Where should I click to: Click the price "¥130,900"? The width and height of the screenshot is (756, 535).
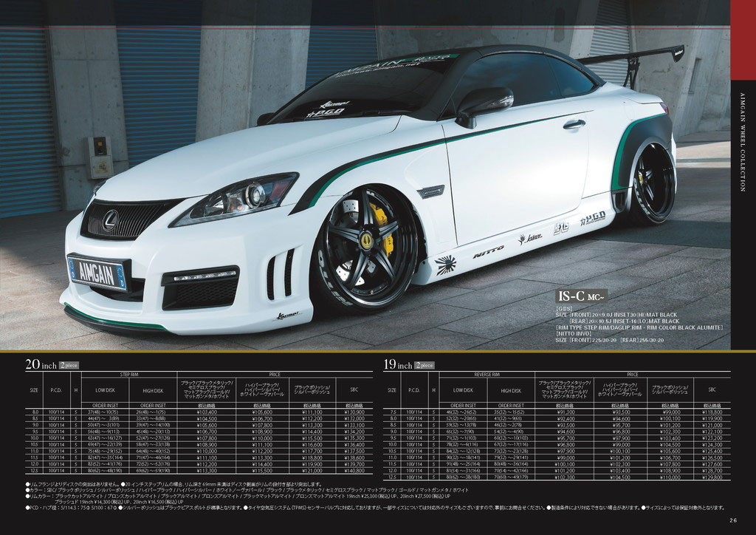click(354, 412)
